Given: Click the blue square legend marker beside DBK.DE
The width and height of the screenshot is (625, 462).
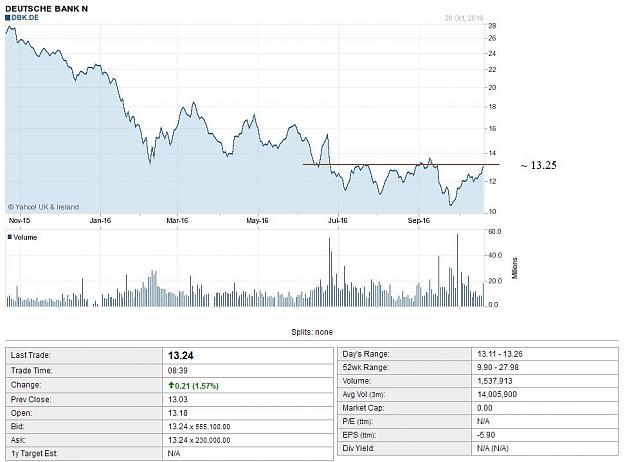Looking at the screenshot, I should 8,18.
